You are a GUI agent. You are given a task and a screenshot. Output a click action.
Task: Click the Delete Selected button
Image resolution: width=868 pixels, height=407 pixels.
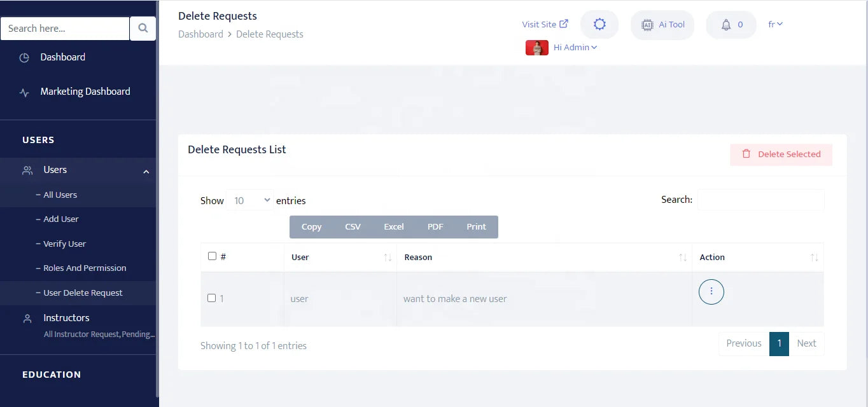(781, 155)
